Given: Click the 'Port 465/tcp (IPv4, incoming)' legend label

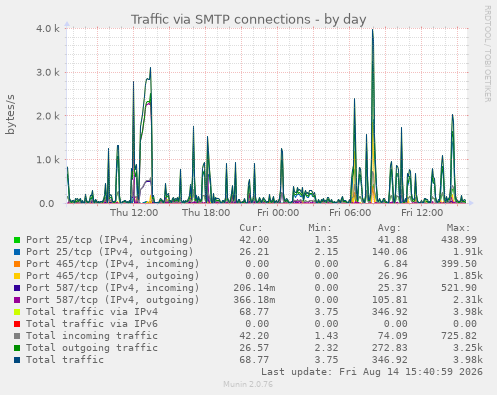Looking at the screenshot, I should pos(113,264).
